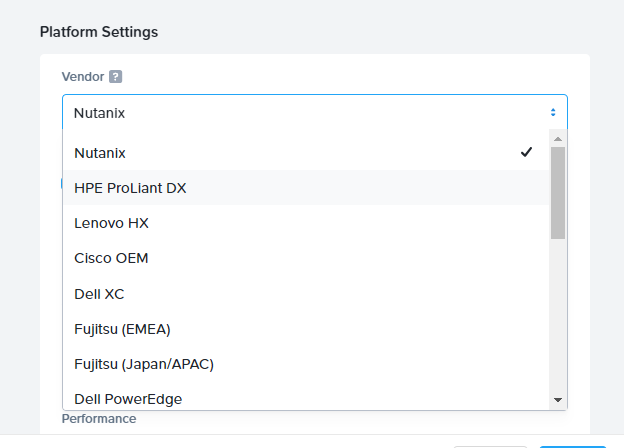The image size is (624, 448).
Task: Click the checkmark next to Nutanix
Action: pyautogui.click(x=526, y=152)
